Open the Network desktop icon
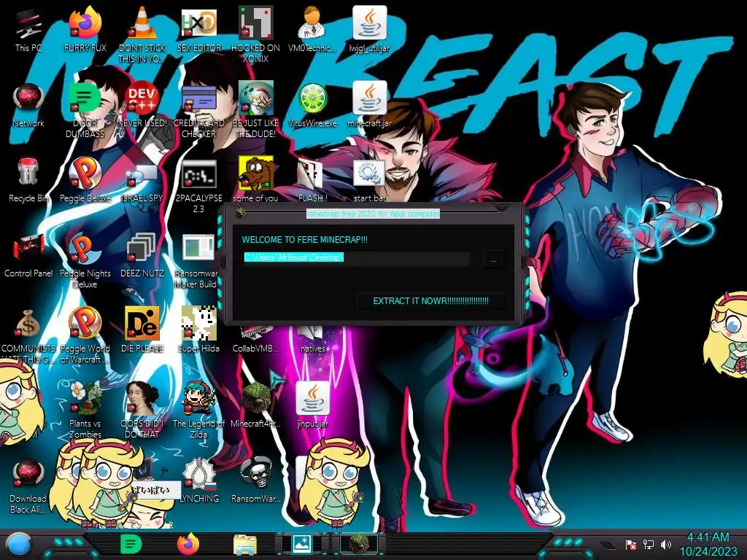Screen dimensions: 747x560 (x=28, y=105)
